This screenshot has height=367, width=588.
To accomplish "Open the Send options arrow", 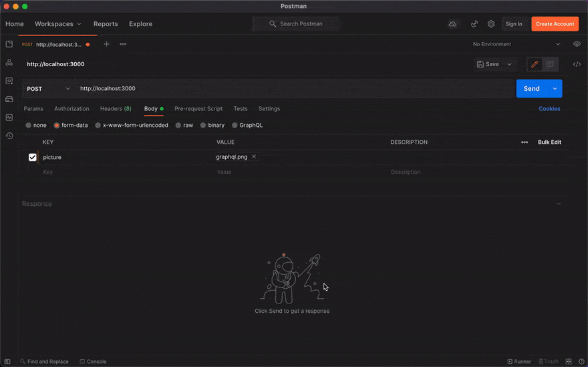I will point(555,89).
